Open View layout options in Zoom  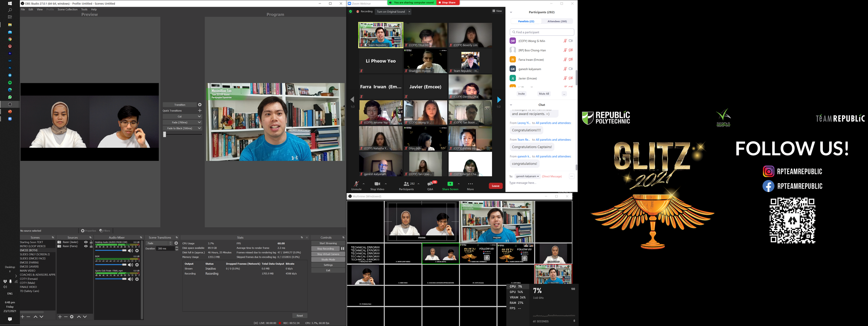(497, 11)
